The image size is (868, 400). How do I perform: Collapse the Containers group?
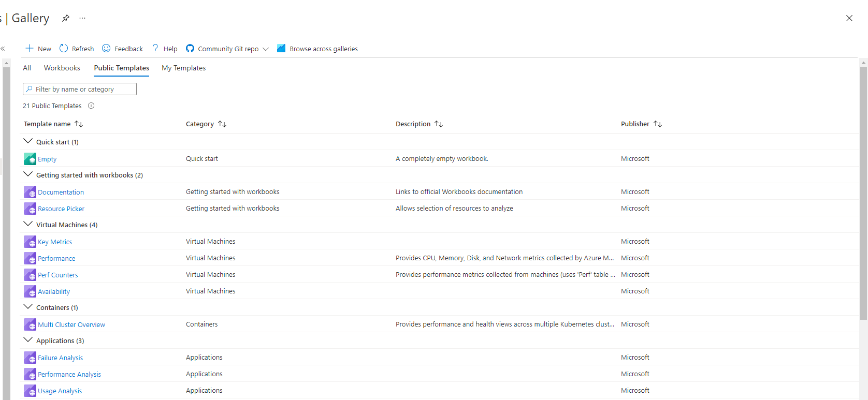click(28, 307)
